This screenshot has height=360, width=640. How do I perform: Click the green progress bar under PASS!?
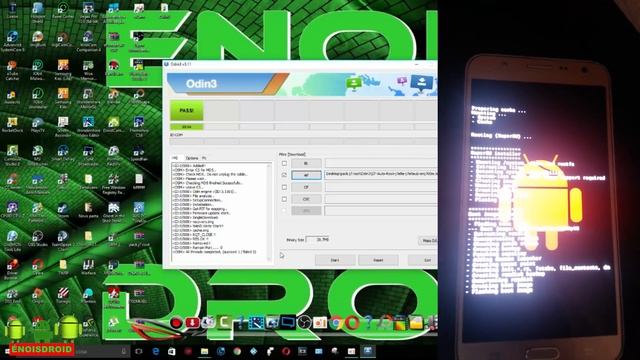[187, 127]
